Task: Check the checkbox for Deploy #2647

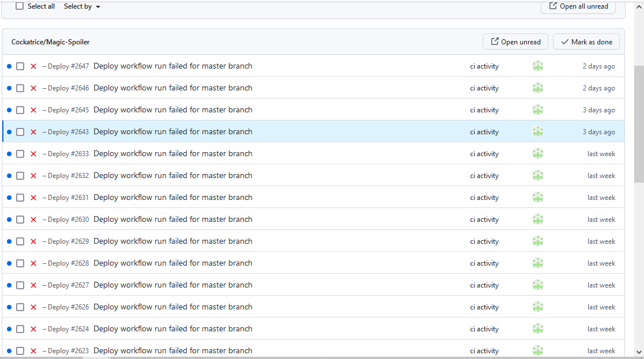Action: [x=20, y=66]
